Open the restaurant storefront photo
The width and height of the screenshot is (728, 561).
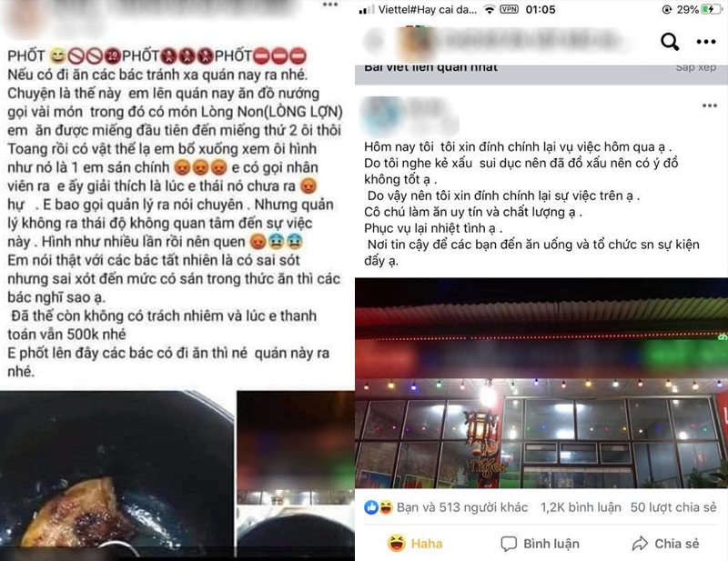[x=541, y=383]
